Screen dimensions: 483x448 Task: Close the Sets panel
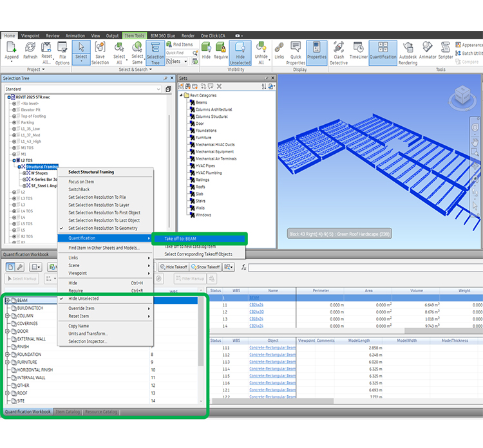272,79
